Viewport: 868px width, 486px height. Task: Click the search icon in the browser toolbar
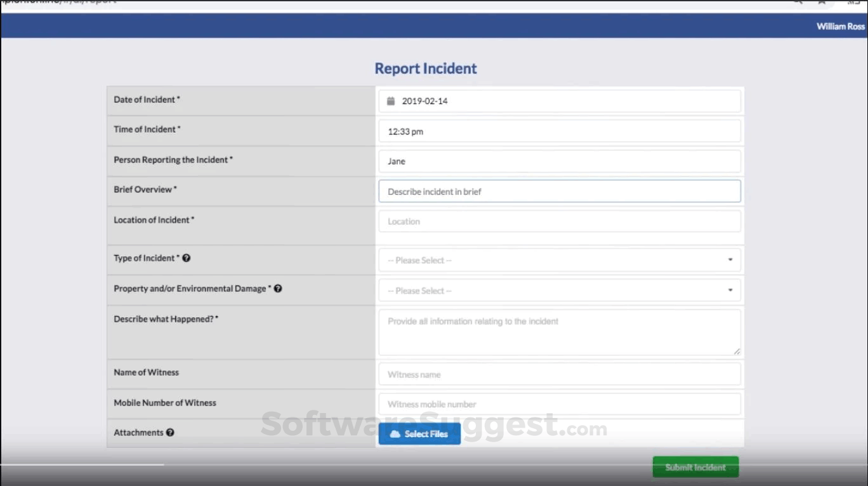pyautogui.click(x=798, y=3)
